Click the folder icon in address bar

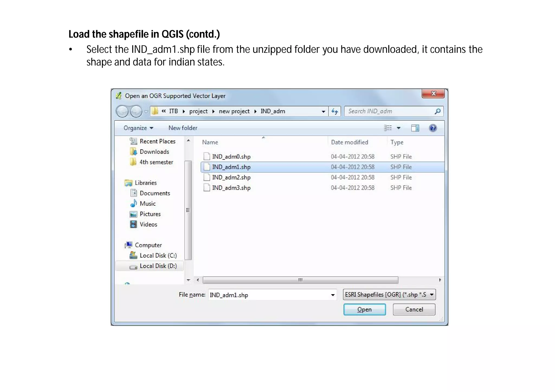coord(155,111)
